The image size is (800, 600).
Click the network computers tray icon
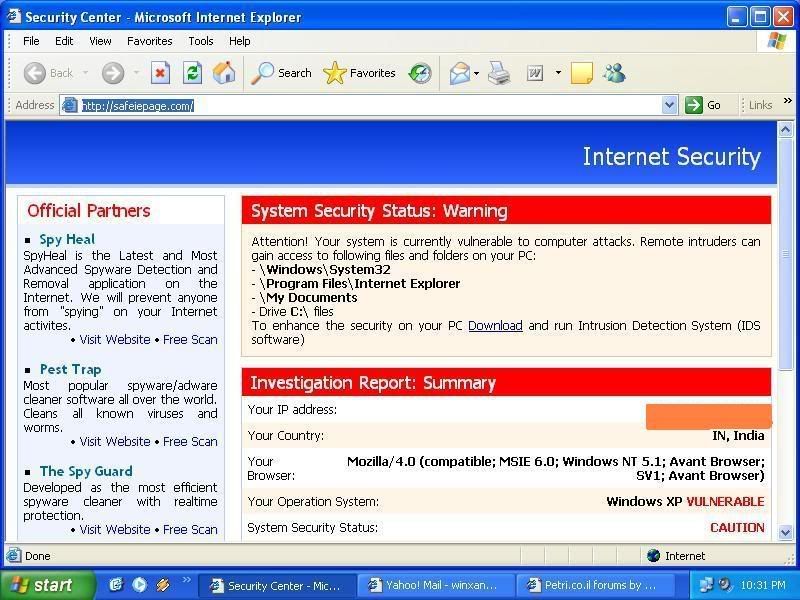[x=706, y=585]
